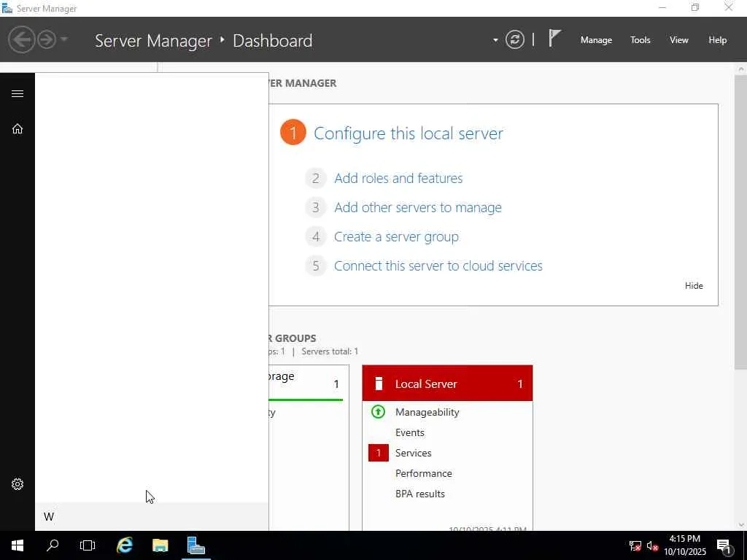Click the orange step 1 circle
The height and width of the screenshot is (560, 747).
click(293, 132)
